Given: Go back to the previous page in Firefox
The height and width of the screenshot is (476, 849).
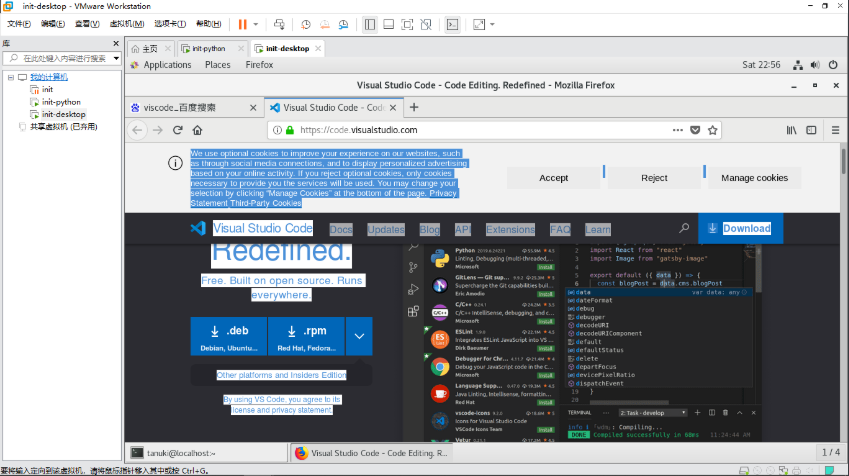Looking at the screenshot, I should (x=138, y=130).
